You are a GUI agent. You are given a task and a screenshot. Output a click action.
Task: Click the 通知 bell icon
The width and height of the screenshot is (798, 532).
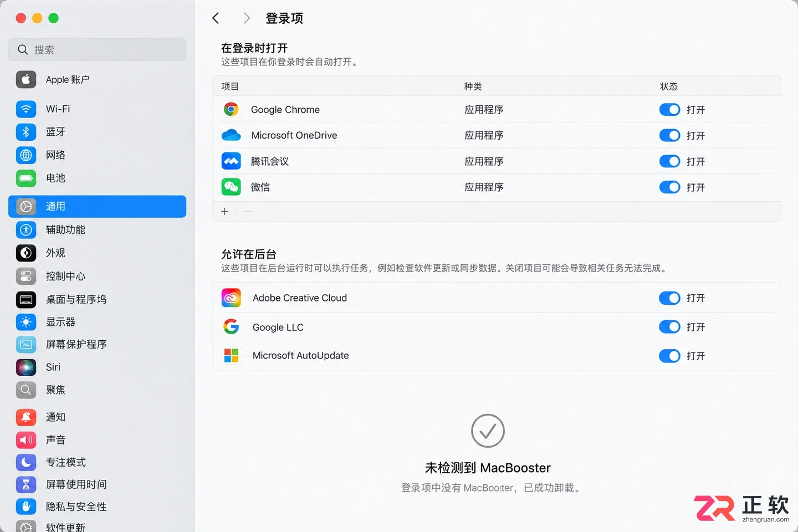tap(26, 417)
